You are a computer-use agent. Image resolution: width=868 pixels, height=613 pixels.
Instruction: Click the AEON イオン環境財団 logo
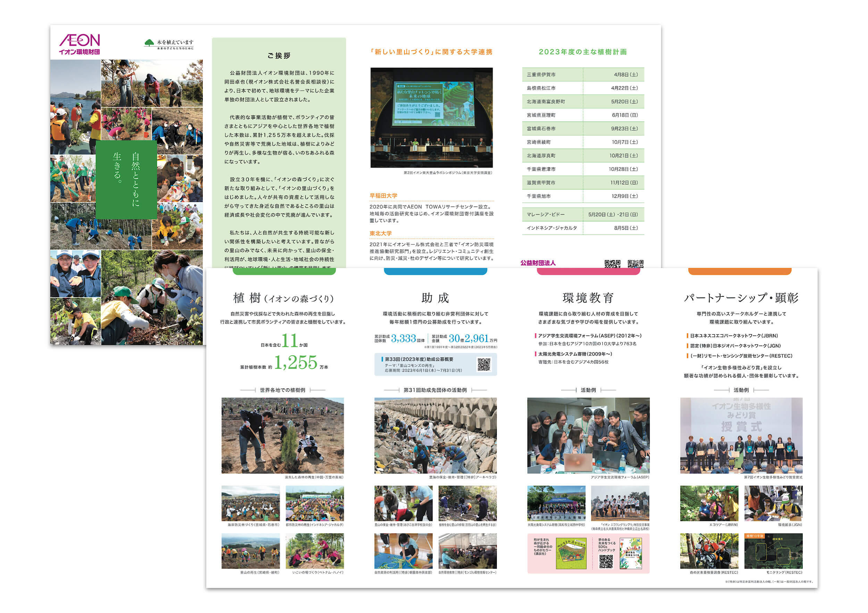(x=80, y=44)
